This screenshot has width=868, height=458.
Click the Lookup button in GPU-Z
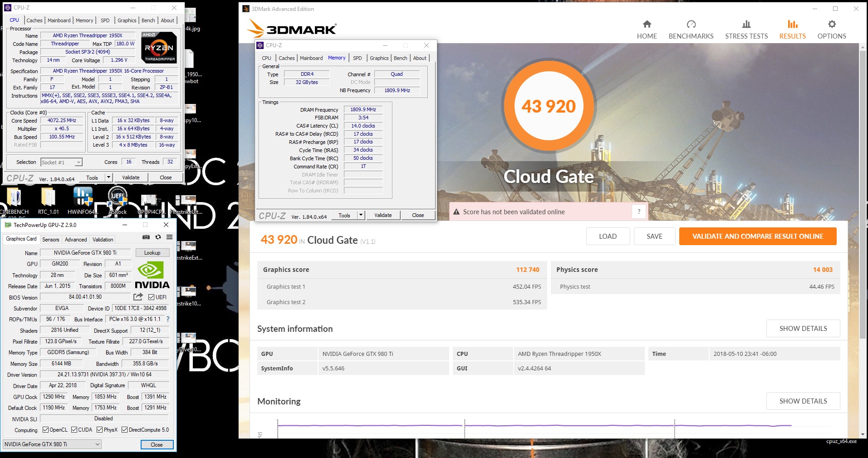tap(152, 253)
